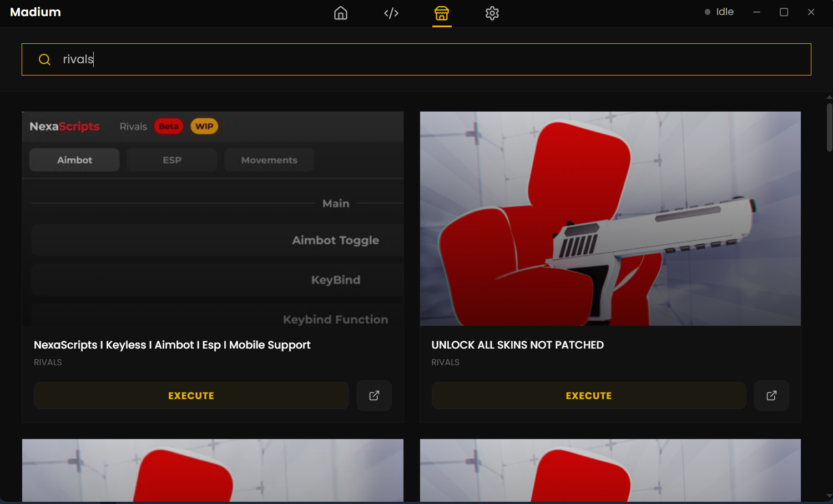Select the UNLOCK ALL SKINS thumbnail image
This screenshot has height=504, width=833.
[610, 219]
